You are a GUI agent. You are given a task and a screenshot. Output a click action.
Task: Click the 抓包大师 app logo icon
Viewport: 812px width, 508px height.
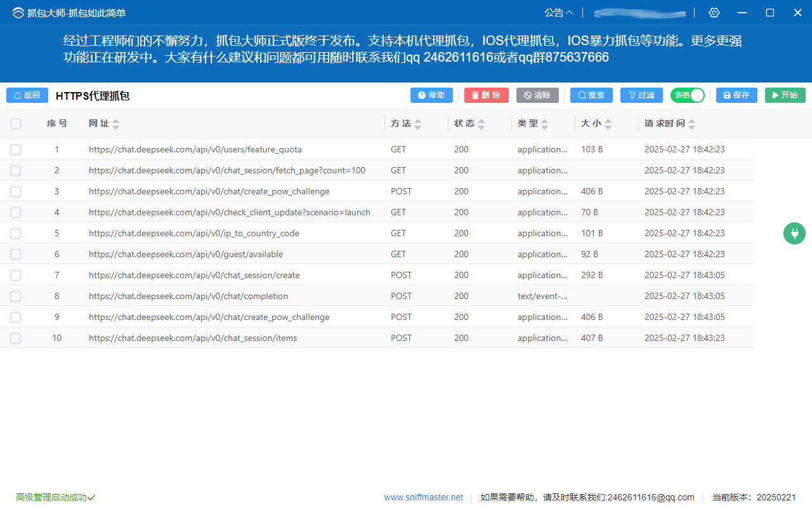(x=18, y=13)
